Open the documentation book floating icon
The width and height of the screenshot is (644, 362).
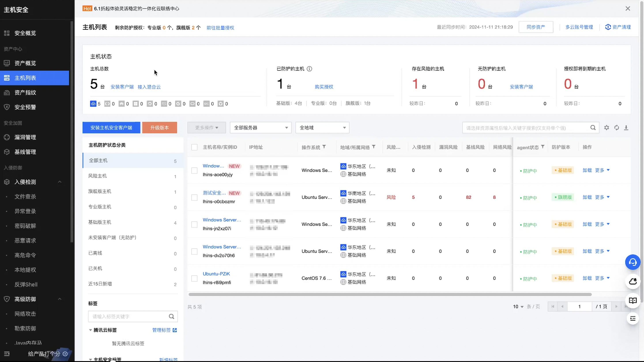click(633, 300)
